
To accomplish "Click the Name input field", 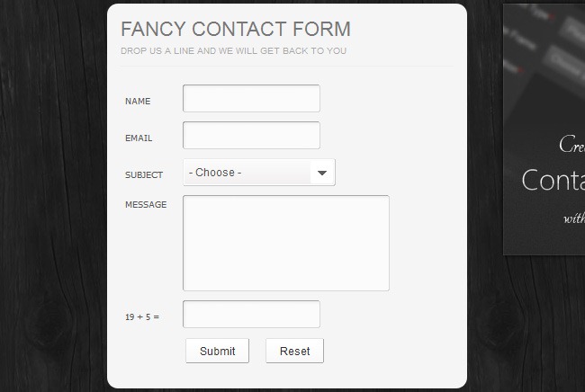I will coord(251,99).
